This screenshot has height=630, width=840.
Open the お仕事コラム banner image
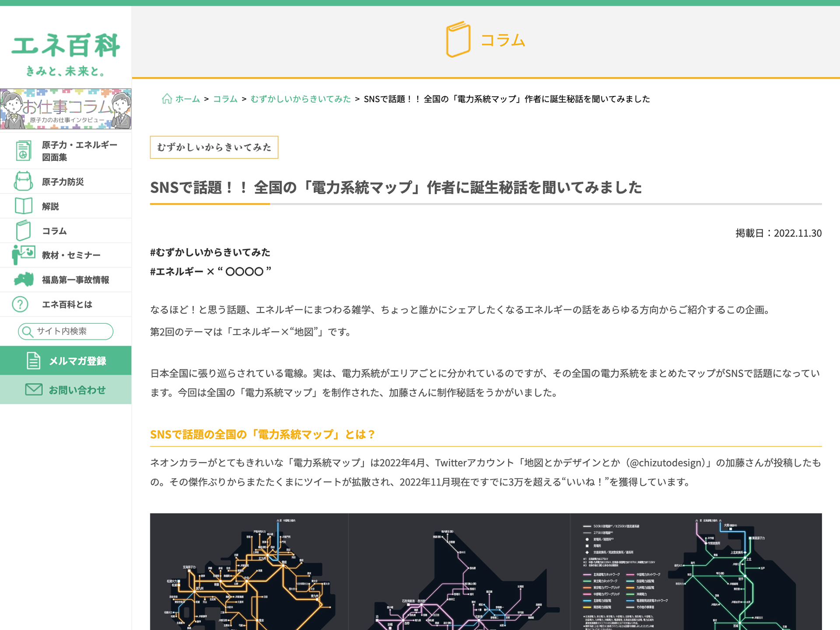[66, 109]
